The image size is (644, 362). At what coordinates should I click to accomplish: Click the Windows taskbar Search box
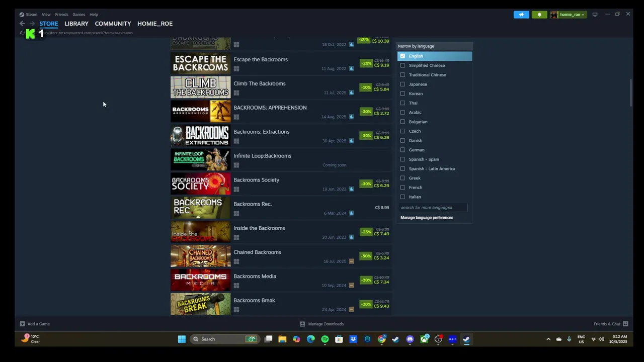pos(224,339)
